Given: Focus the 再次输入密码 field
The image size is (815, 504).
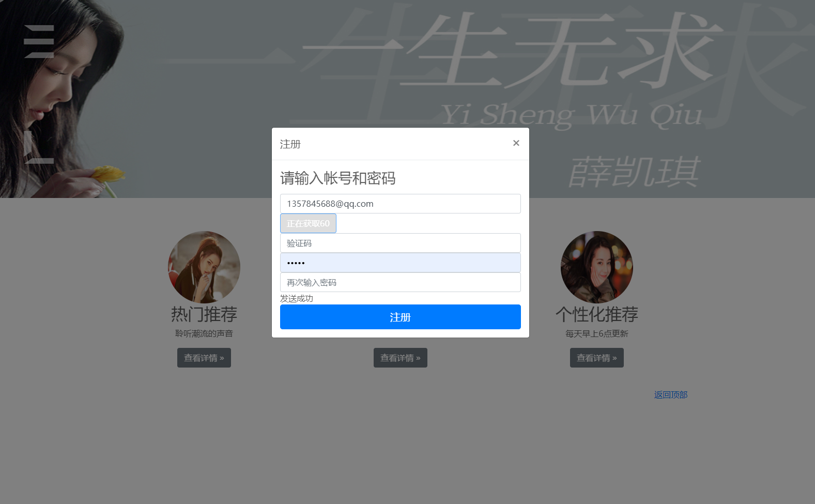Looking at the screenshot, I should click(x=400, y=282).
